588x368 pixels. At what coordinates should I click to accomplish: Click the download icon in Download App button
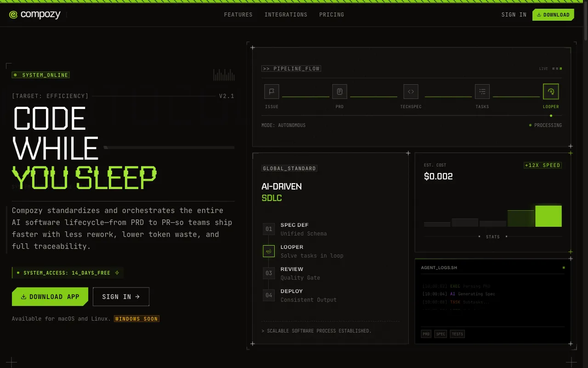click(x=24, y=297)
